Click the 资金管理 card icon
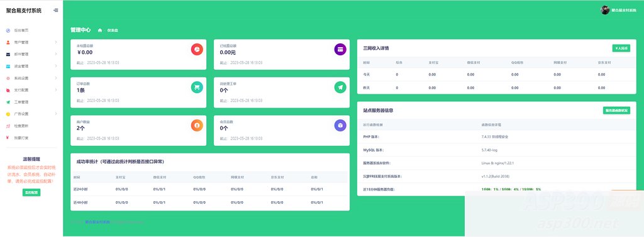This screenshot has height=237, width=644. pos(8,66)
